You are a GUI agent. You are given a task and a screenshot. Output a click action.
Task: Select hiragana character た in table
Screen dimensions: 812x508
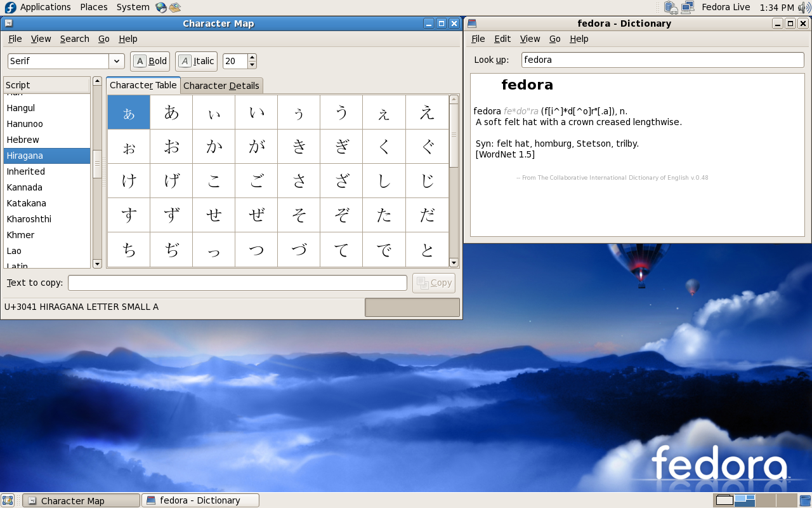[x=384, y=215]
